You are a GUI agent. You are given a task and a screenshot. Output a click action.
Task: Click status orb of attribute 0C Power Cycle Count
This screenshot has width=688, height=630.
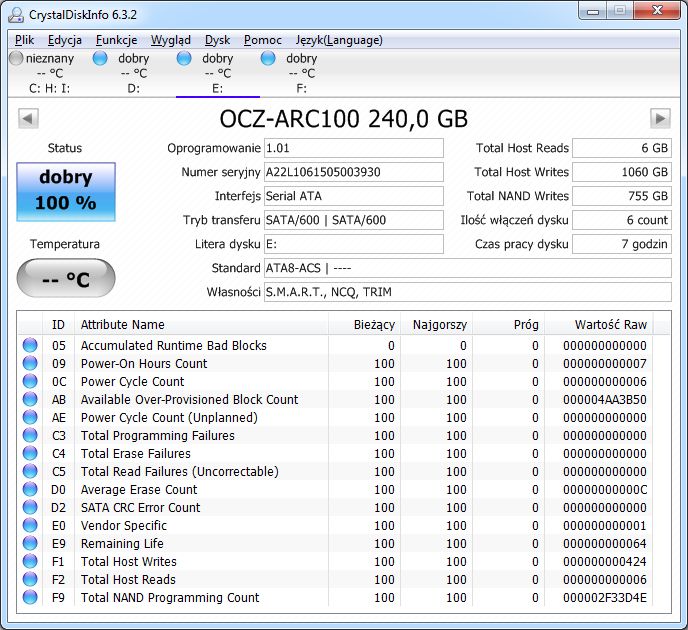30,381
